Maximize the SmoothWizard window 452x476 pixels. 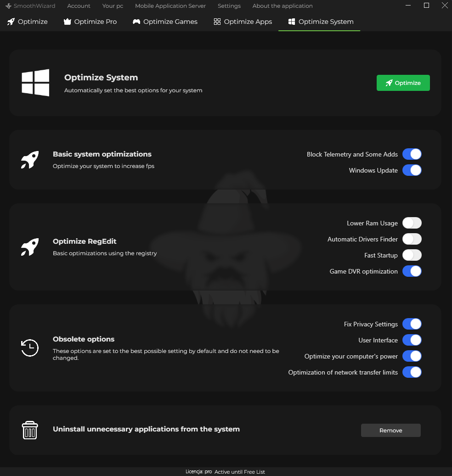click(x=426, y=6)
